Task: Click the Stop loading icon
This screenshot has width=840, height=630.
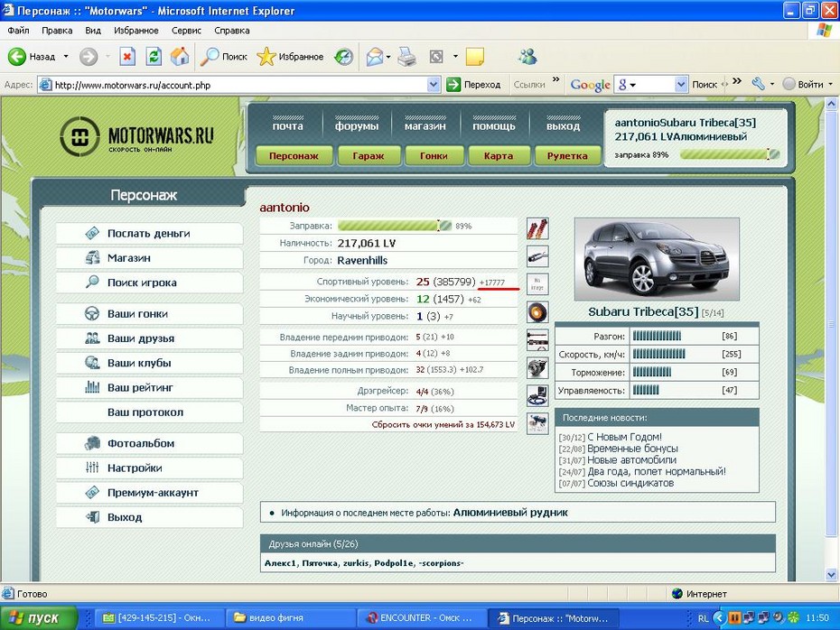Action: coord(127,56)
